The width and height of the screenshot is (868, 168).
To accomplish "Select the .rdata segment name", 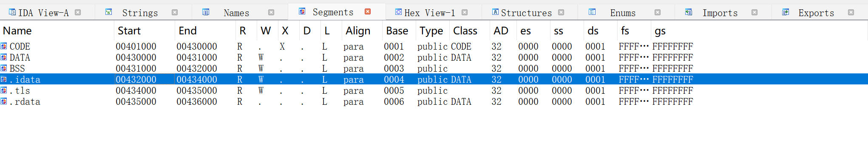I will point(25,101).
